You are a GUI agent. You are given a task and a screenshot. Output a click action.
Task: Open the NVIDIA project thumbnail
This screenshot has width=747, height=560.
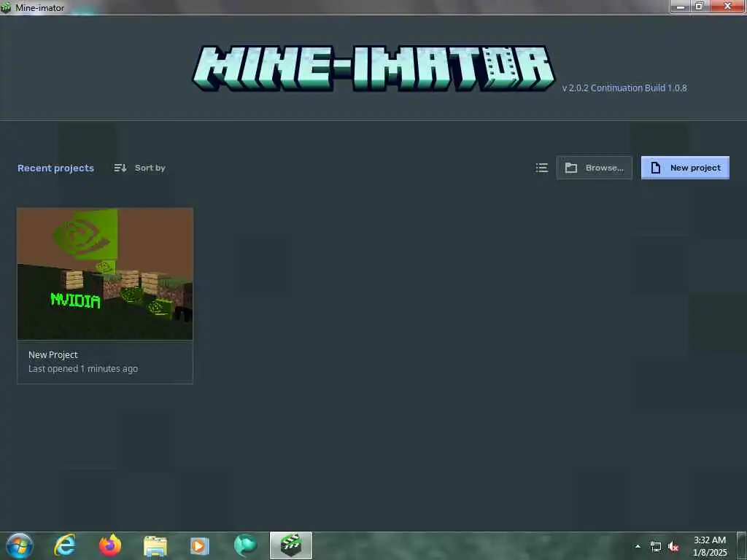(105, 274)
